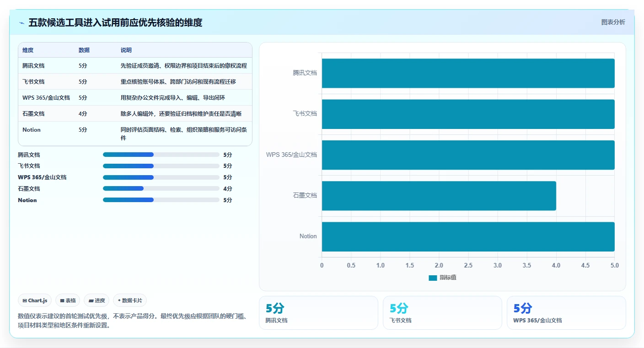Click the Notion y-axis label in chart
The image size is (644, 348).
(308, 236)
